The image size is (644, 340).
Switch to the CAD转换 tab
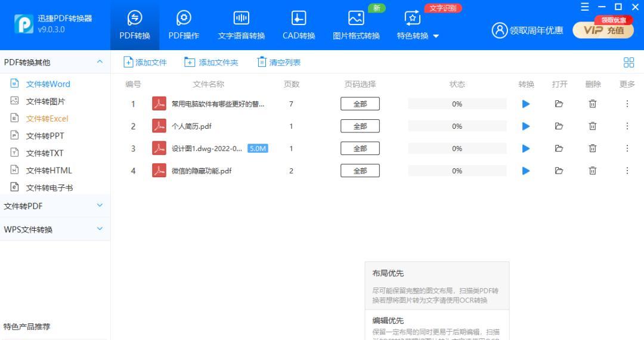(299, 25)
